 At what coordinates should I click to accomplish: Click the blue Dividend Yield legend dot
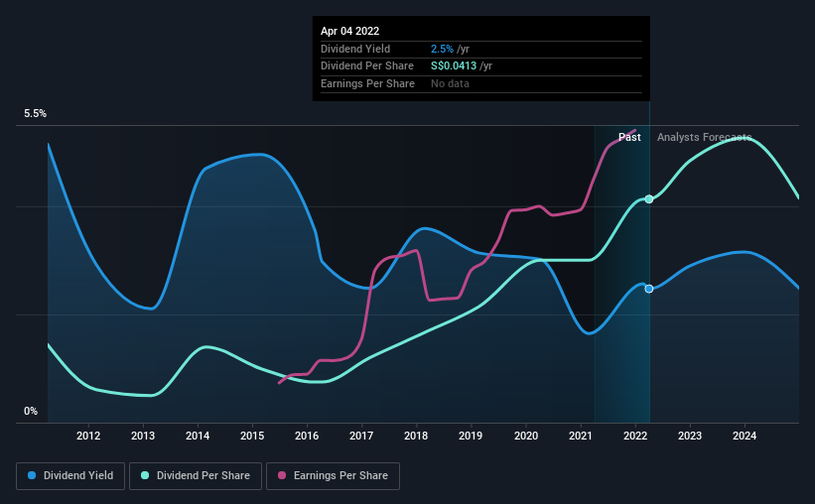32,475
